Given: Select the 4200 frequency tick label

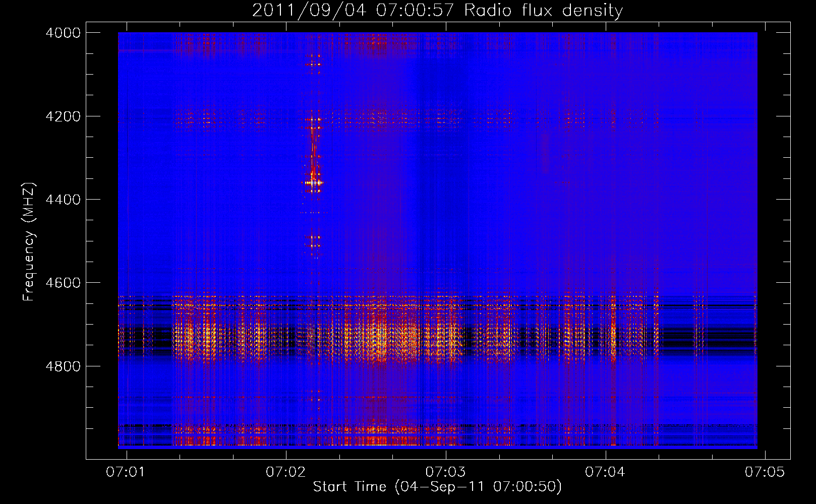Looking at the screenshot, I should pos(63,116).
